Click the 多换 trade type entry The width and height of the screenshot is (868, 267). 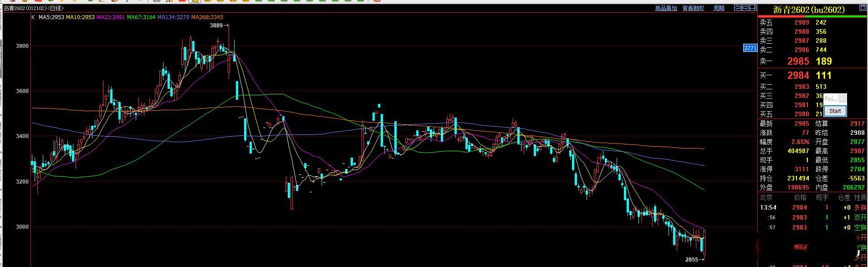tap(860, 207)
